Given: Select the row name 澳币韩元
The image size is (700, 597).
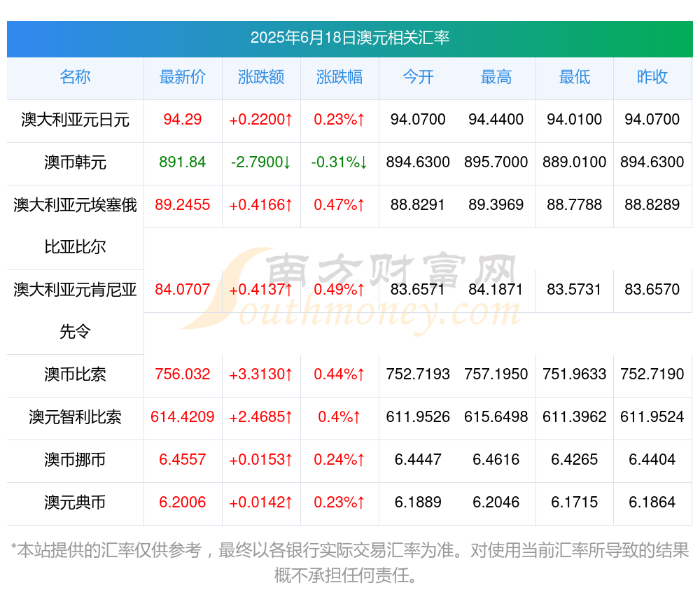Looking at the screenshot, I should pyautogui.click(x=75, y=162).
